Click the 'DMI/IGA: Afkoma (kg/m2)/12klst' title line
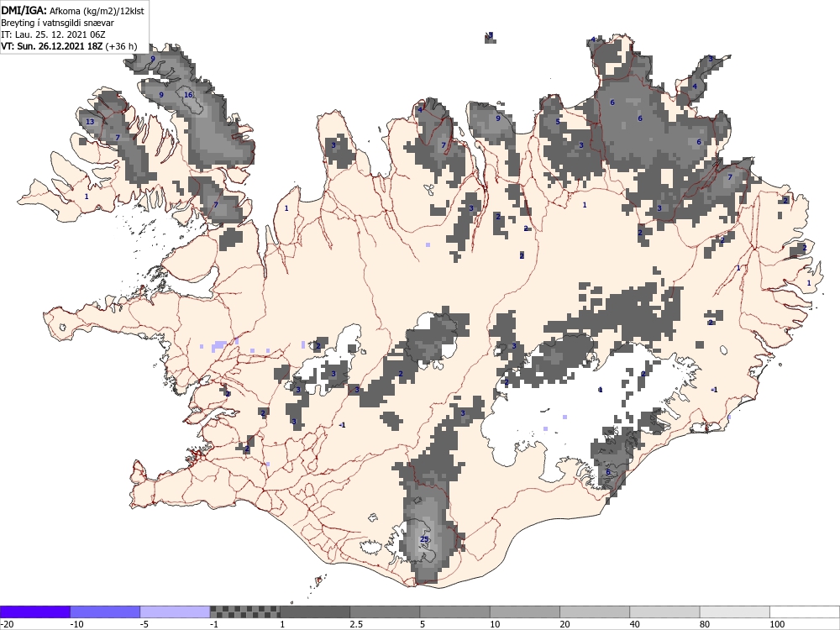The image size is (840, 630). click(x=72, y=10)
